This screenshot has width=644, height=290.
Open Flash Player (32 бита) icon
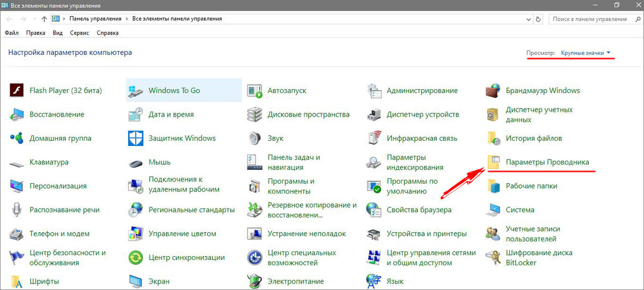click(x=17, y=90)
